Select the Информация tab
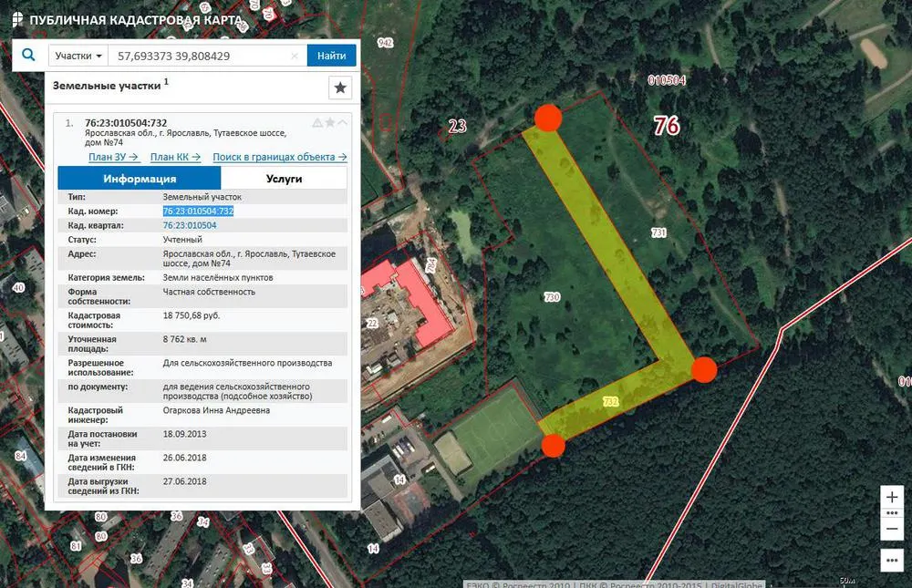The image size is (912, 588). click(140, 179)
